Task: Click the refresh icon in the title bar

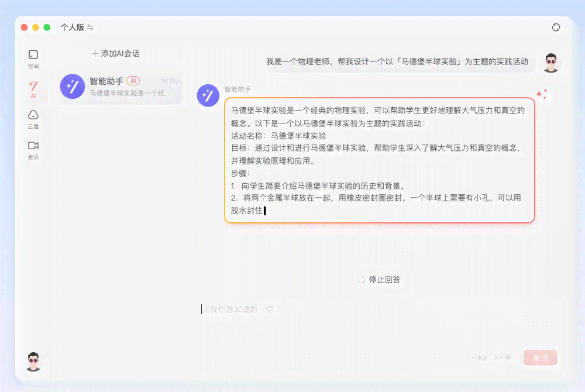Action: [556, 27]
